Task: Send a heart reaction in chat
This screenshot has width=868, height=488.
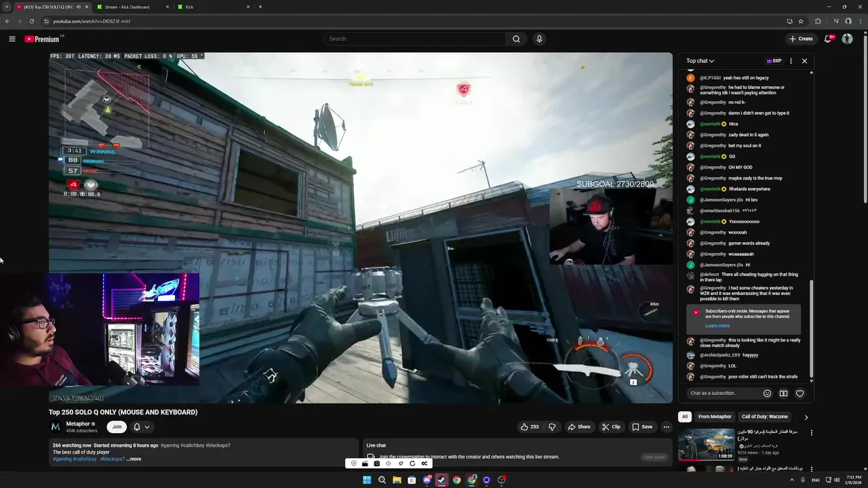Action: [800, 393]
